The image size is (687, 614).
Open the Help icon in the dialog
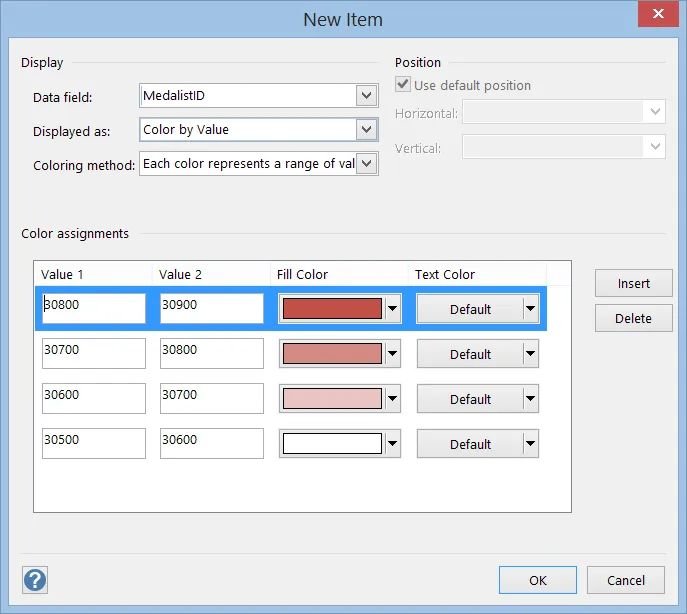pyautogui.click(x=35, y=580)
